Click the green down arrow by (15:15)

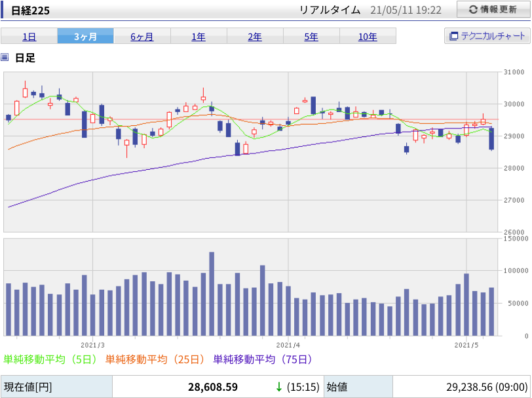(x=279, y=387)
